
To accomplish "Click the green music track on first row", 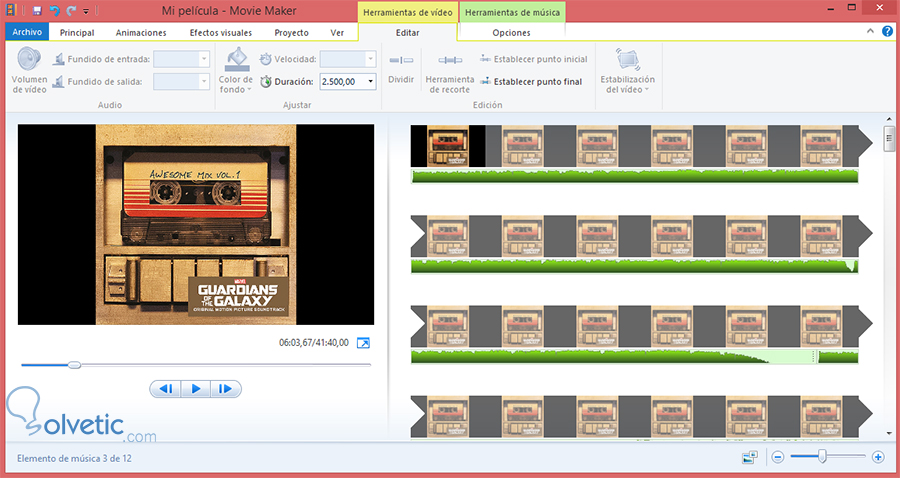I will (635, 176).
